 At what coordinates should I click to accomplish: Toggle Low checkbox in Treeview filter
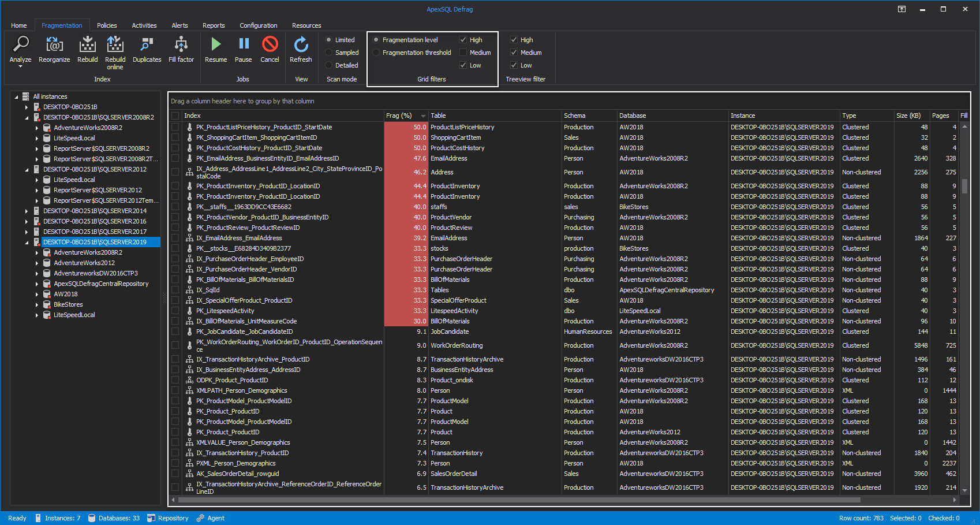point(514,65)
